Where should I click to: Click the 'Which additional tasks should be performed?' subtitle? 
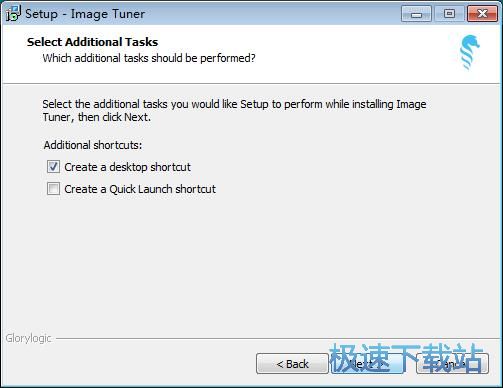149,58
